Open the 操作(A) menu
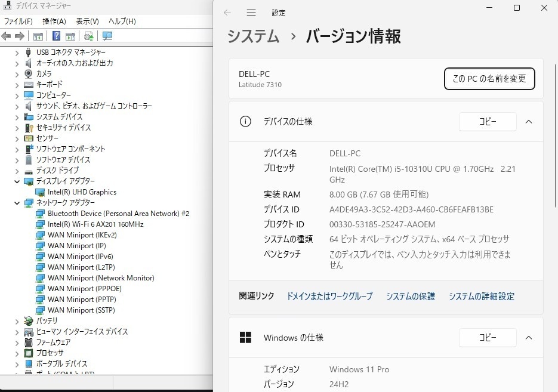Viewport: 558px width, 392px height. click(54, 21)
